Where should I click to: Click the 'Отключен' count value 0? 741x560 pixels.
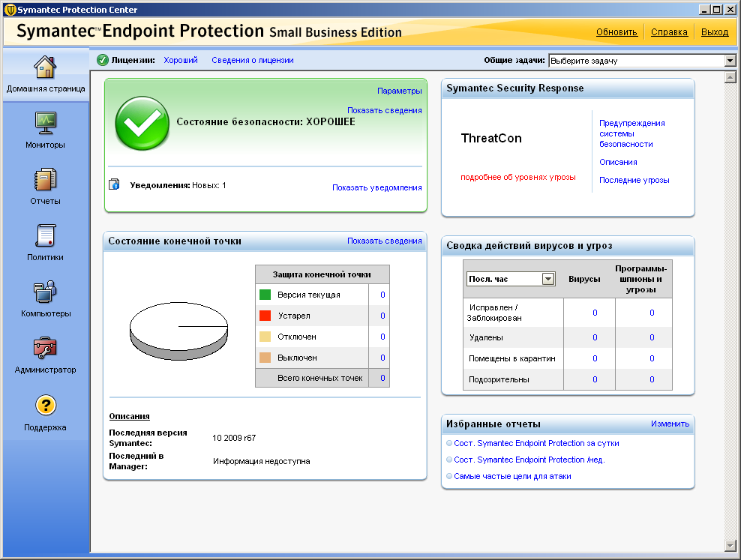[x=382, y=337]
